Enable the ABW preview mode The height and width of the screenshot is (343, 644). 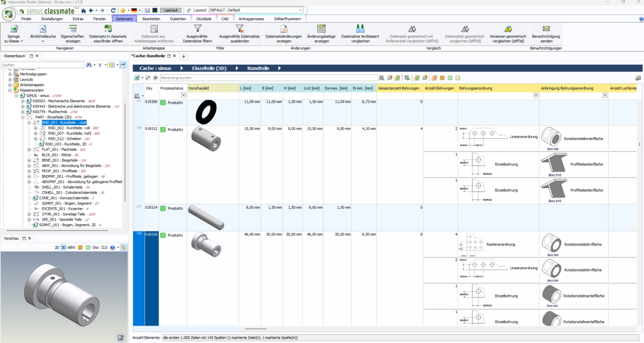tap(71, 247)
